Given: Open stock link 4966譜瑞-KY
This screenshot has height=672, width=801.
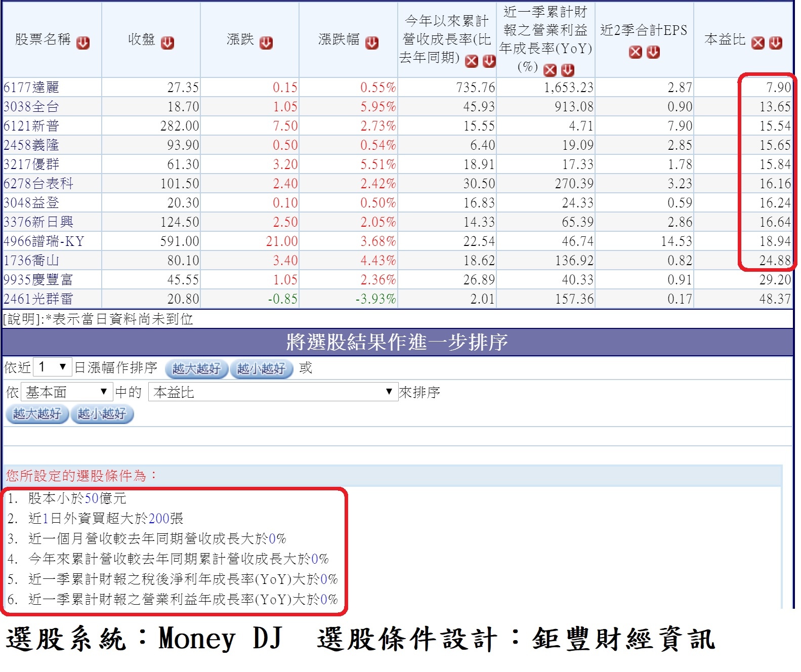Looking at the screenshot, I should pos(44,241).
